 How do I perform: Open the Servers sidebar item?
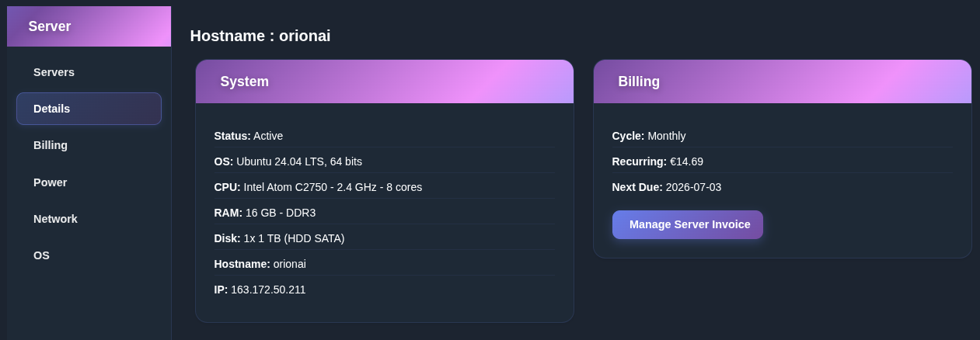(x=89, y=72)
